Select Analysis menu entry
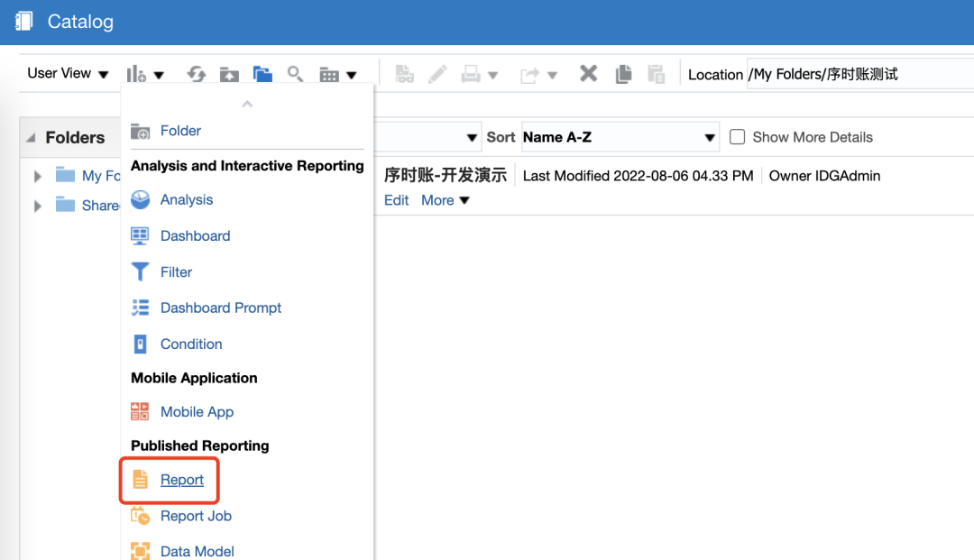This screenshot has height=560, width=974. pos(187,199)
